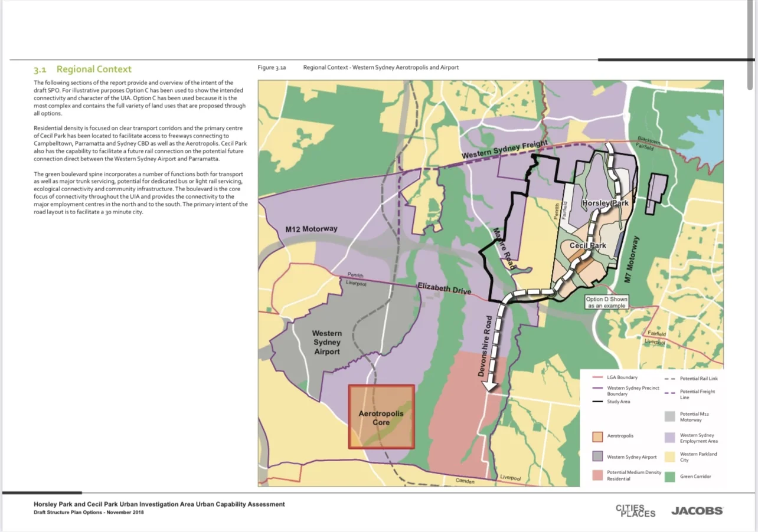Click the Elizabeth Drive road label
The width and height of the screenshot is (758, 532).
(444, 288)
